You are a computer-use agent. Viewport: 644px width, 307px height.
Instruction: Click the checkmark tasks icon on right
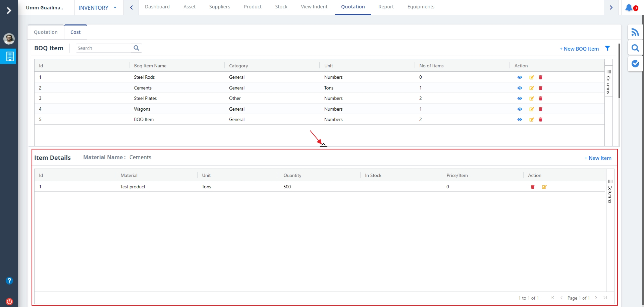[635, 64]
